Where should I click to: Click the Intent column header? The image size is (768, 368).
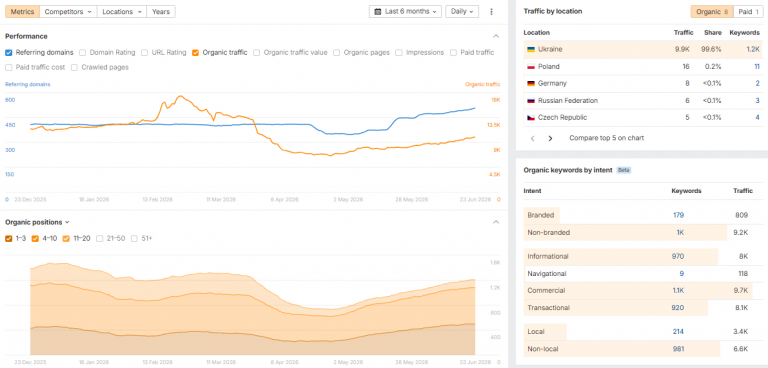click(532, 191)
